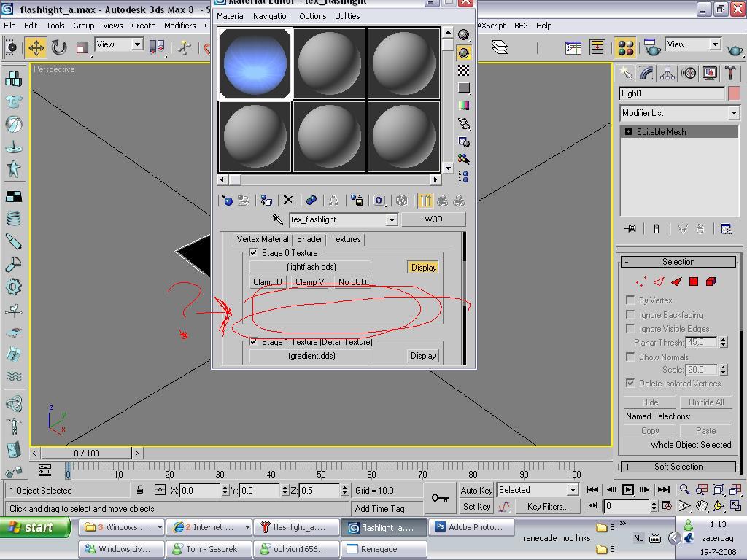The image size is (747, 560).
Task: Toggle the checkered background icon in Material Editor
Action: coord(464,70)
